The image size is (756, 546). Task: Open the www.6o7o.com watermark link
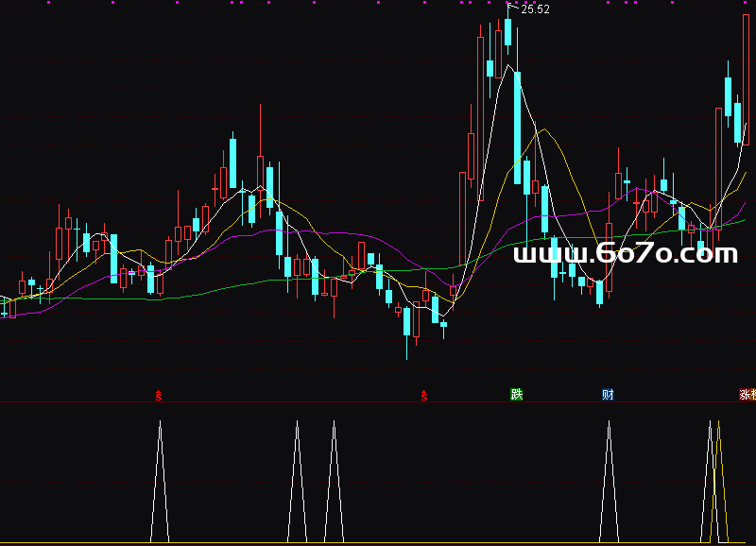[625, 253]
